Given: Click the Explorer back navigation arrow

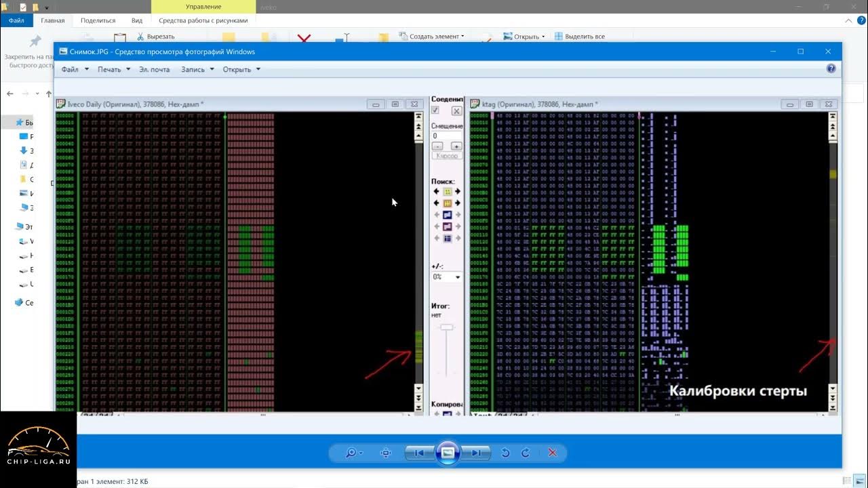Looking at the screenshot, I should point(10,94).
